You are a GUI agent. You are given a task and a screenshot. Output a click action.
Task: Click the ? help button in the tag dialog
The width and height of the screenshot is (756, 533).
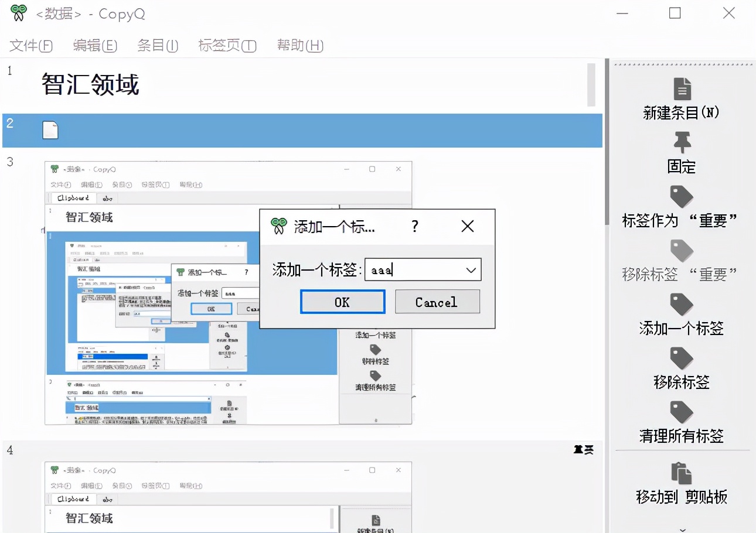(x=415, y=226)
